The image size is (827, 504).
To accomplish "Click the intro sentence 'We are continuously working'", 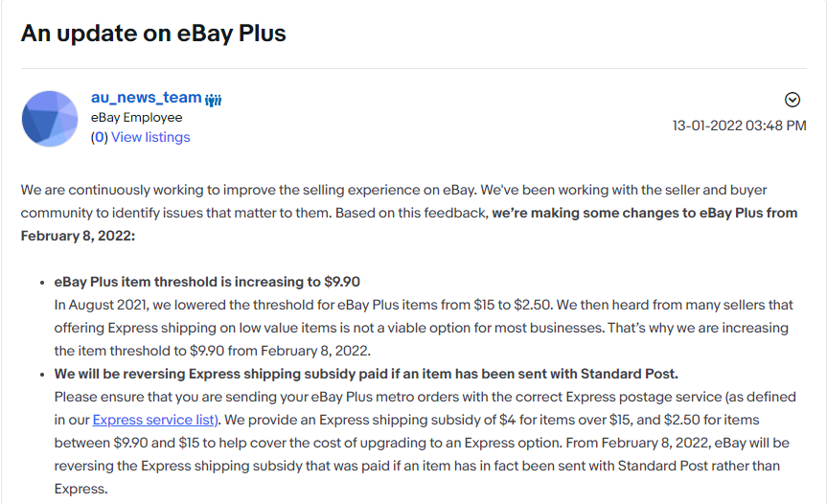I will (x=249, y=190).
